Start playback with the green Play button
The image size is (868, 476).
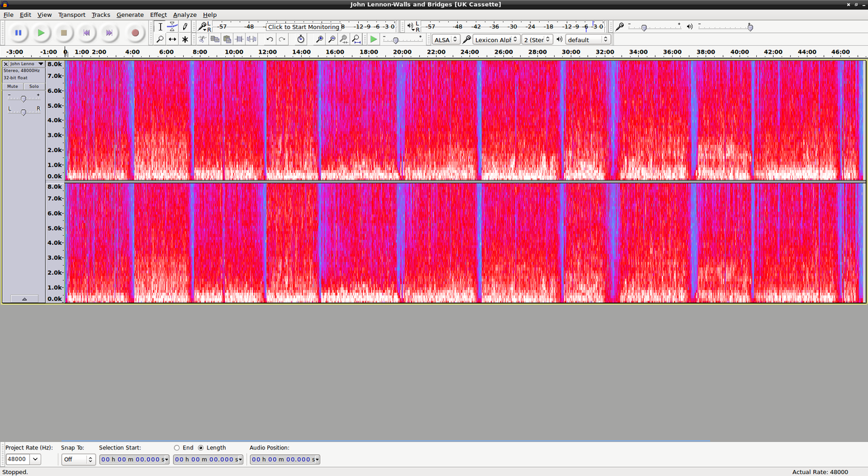click(41, 33)
